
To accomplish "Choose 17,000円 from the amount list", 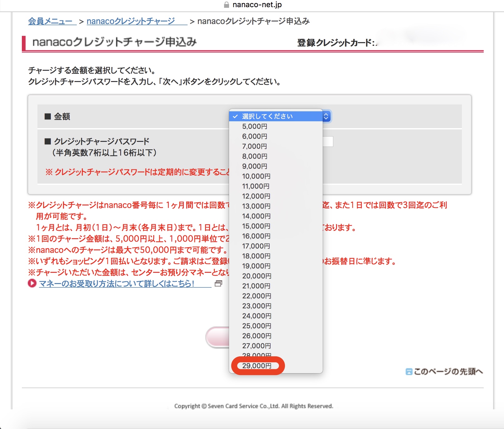I will pos(276,246).
